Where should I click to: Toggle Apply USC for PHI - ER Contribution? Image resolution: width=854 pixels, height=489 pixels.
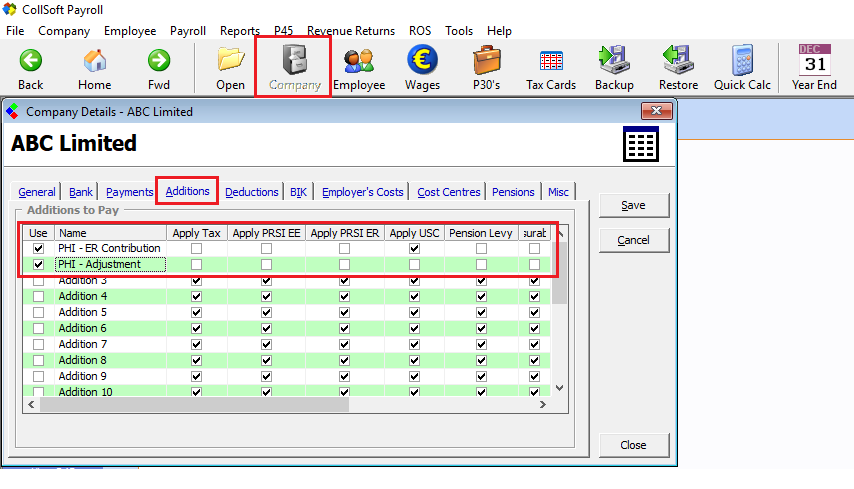414,248
